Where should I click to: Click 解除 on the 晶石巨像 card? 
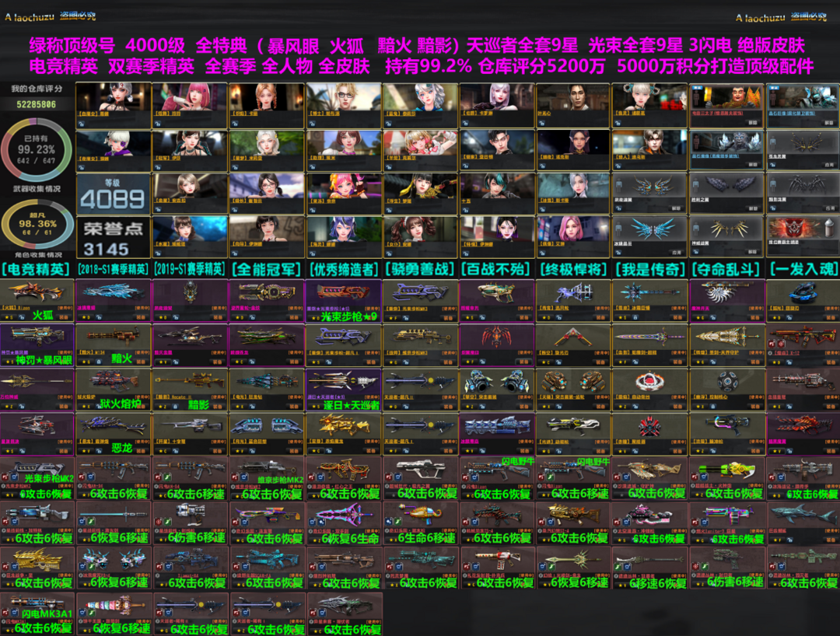pyautogui.click(x=829, y=123)
